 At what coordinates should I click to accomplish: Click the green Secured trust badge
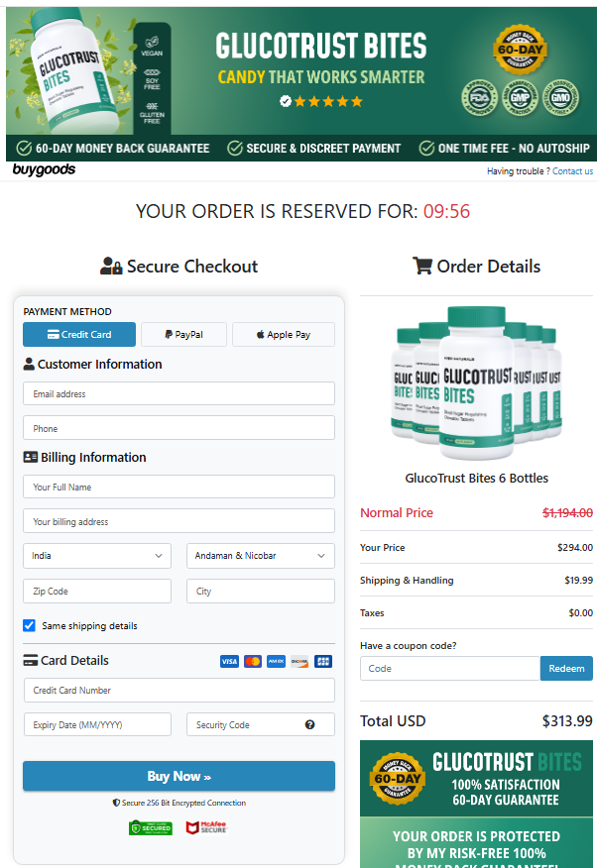(150, 827)
